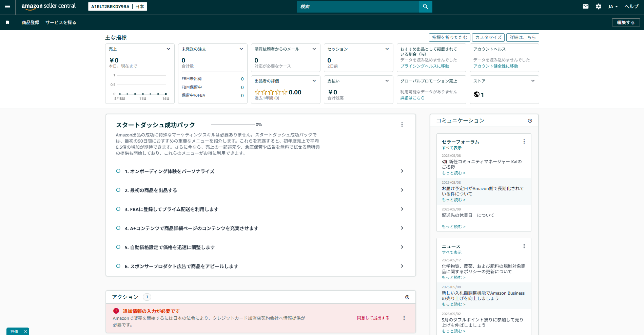The height and width of the screenshot is (335, 644).
Task: Click すべて表示 under セラーフォーラム
Action: tap(452, 148)
